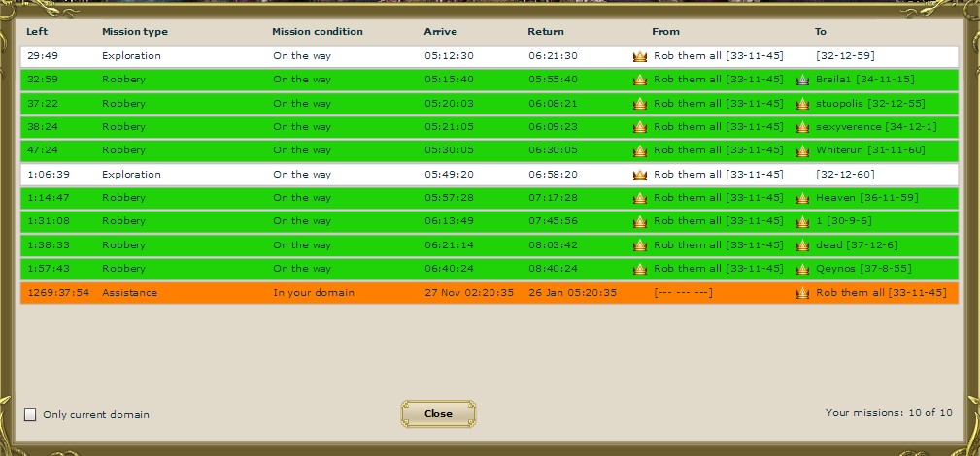Viewport: 980px width, 456px height.
Task: Click To crown icon in orange Assistance row
Action: click(802, 293)
